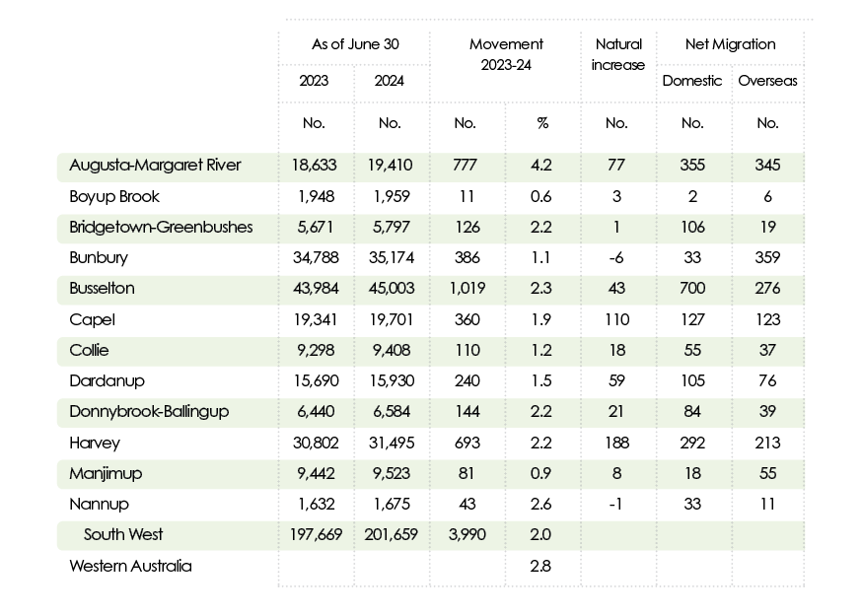Click Augusta-Margaret River 2023 value 18,633
Image resolution: width=863 pixels, height=616 pixels.
pos(314,166)
